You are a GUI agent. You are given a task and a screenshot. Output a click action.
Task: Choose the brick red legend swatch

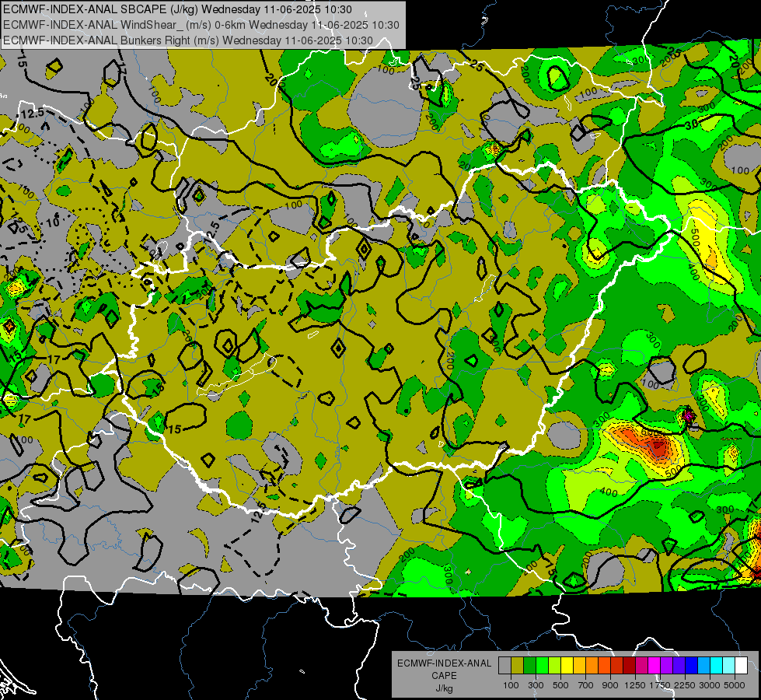[x=617, y=665]
